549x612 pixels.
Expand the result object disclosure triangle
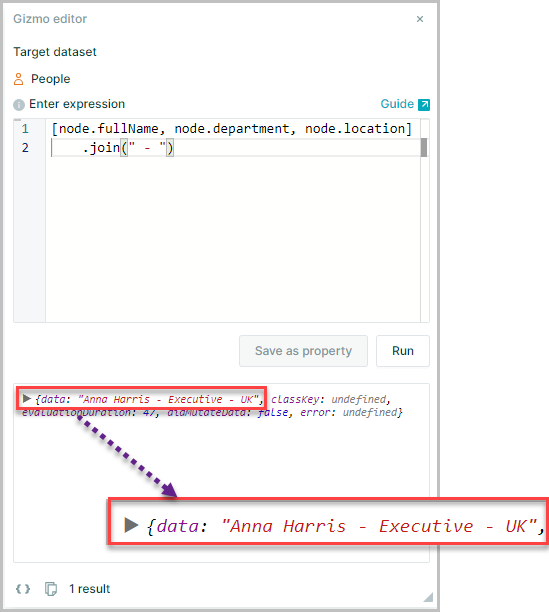pyautogui.click(x=27, y=399)
